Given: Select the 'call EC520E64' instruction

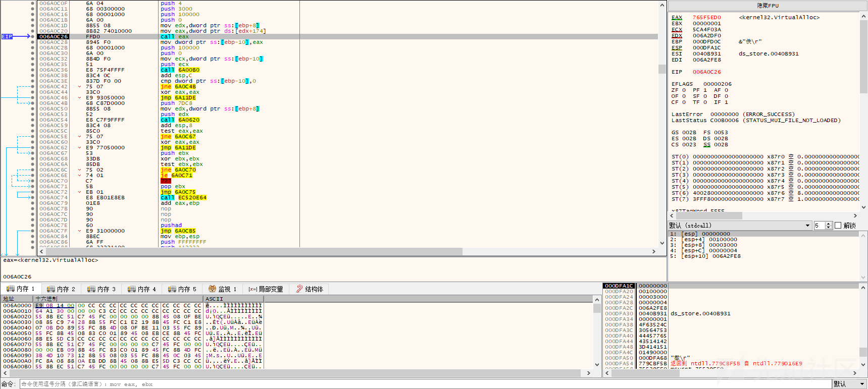Looking at the screenshot, I should point(183,198).
